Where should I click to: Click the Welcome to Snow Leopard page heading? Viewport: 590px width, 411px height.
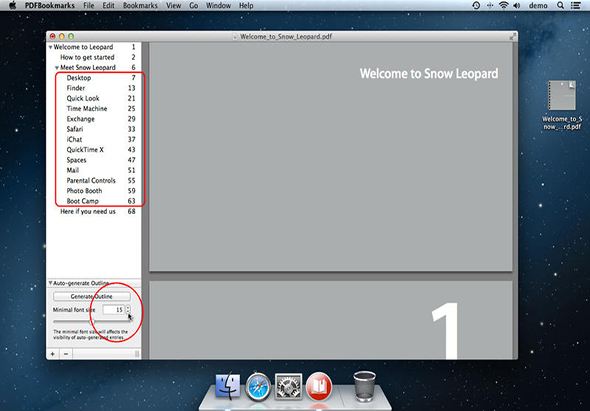tap(429, 73)
